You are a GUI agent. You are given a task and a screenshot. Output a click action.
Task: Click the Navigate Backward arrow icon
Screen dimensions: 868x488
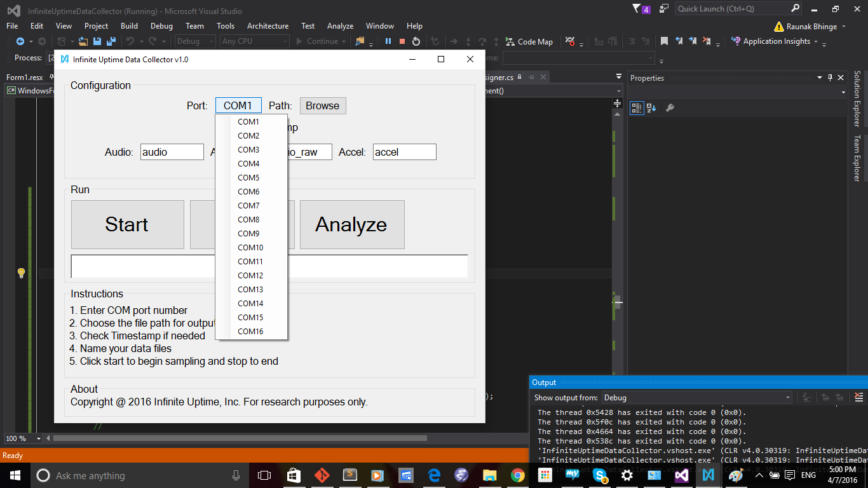(x=20, y=41)
